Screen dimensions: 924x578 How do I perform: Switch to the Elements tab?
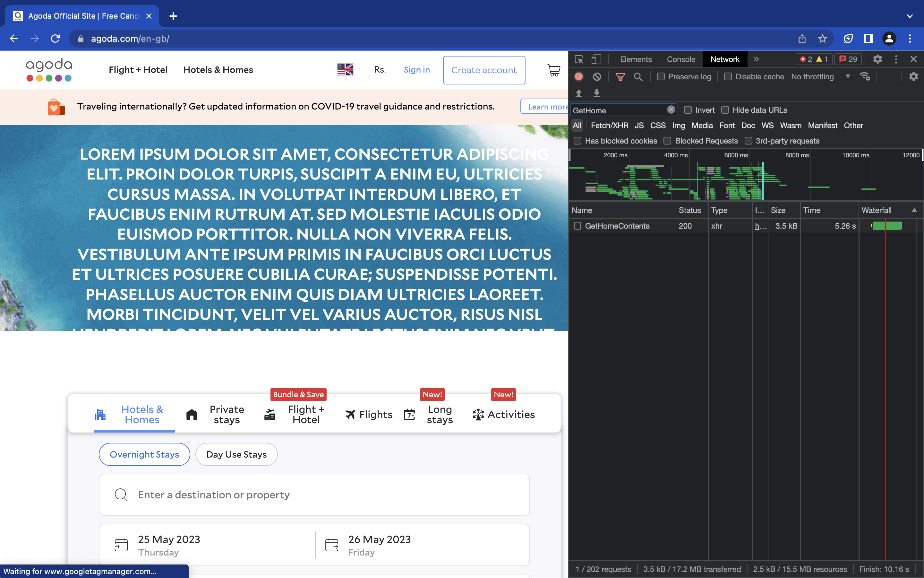[636, 59]
